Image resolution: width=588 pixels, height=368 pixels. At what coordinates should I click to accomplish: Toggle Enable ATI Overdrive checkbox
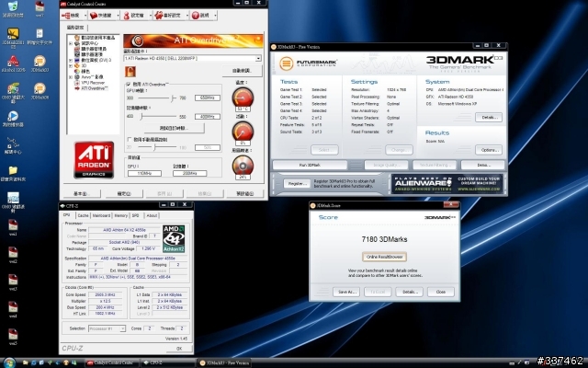point(129,84)
